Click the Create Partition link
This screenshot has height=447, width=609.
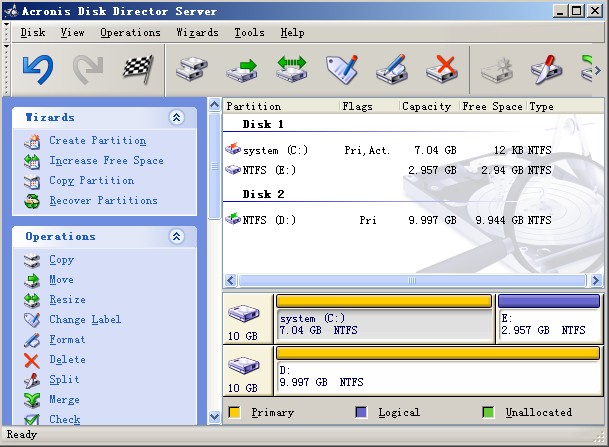97,141
